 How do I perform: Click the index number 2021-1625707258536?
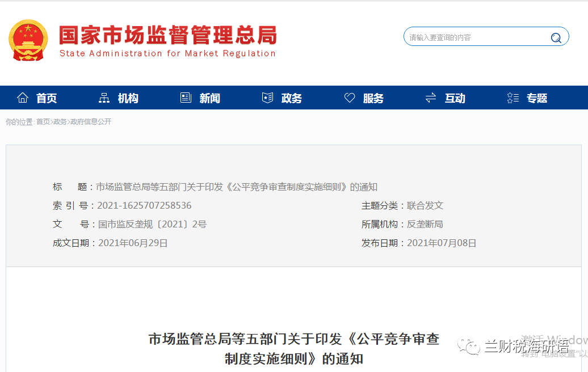click(x=144, y=206)
